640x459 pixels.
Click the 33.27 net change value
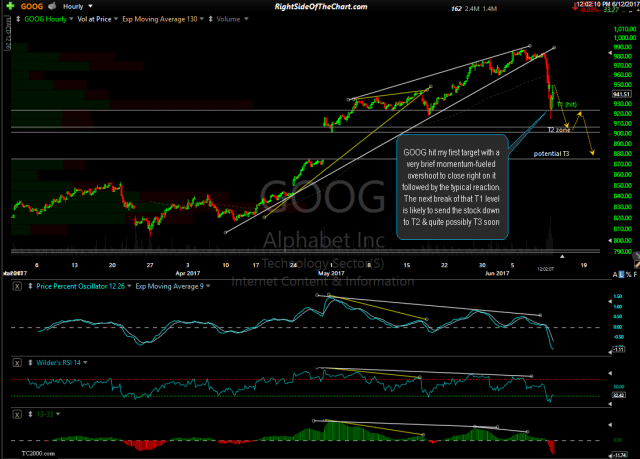pos(611,10)
